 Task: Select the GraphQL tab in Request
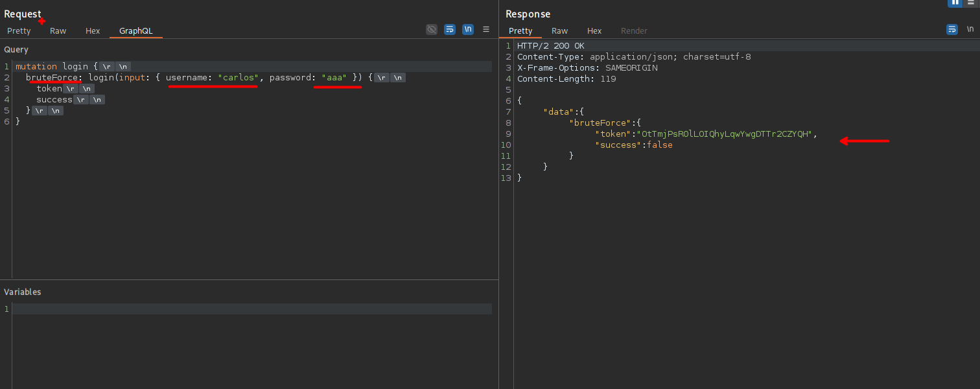pyautogui.click(x=135, y=31)
